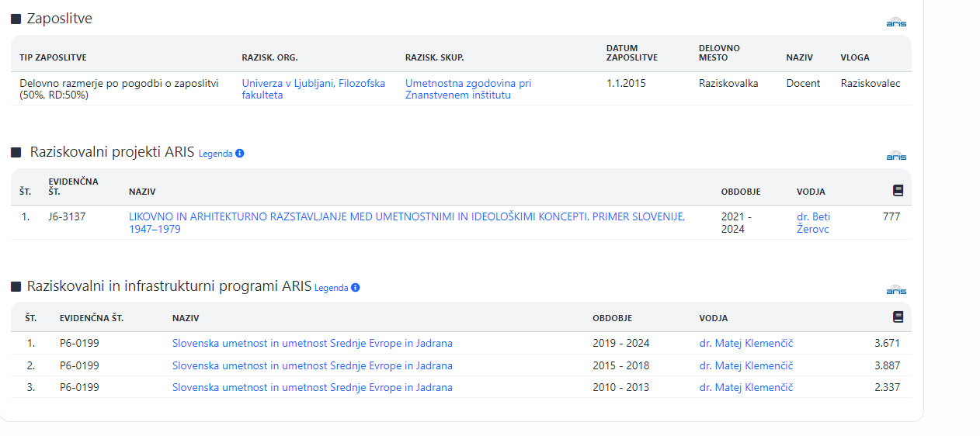Open Slovenska umetnost program for 2019 - 2024
The image size is (980, 436).
312,343
